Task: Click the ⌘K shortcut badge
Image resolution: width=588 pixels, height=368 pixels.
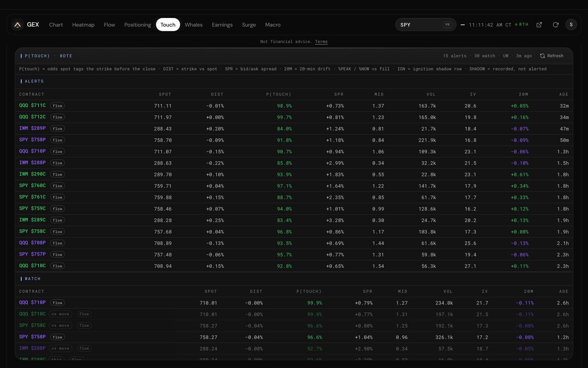Action: (447, 25)
